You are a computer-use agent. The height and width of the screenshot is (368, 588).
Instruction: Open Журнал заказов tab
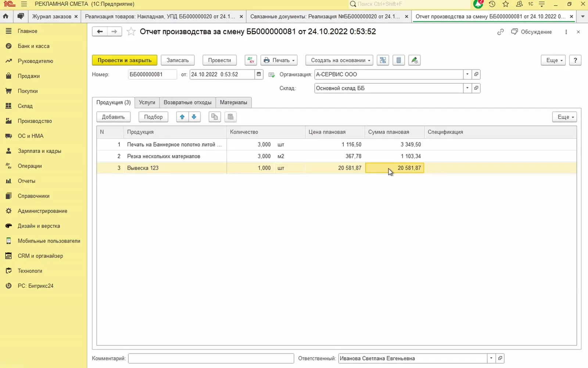[x=52, y=17]
